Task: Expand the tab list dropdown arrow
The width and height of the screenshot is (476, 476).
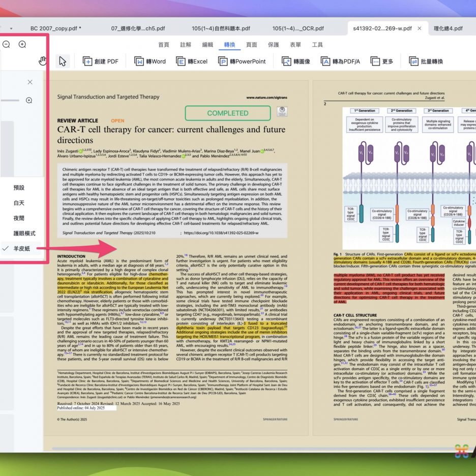Action: 11,28
